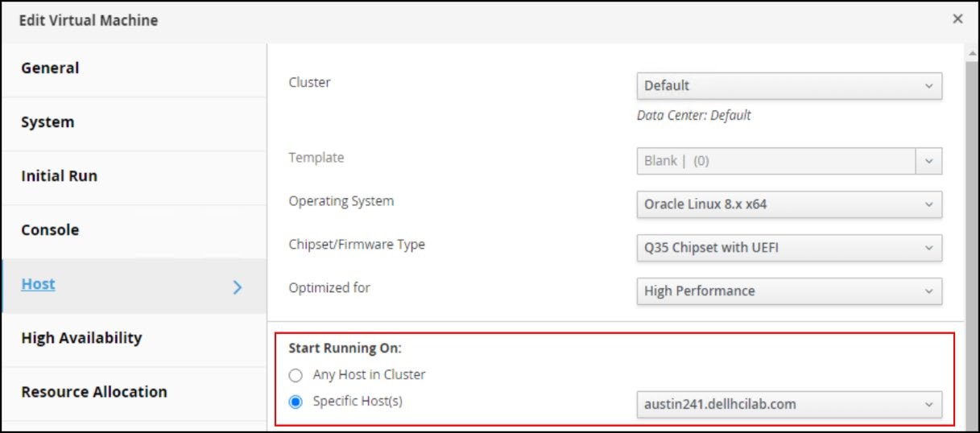
Task: Switch to the Resource Allocation tab
Action: (x=94, y=392)
